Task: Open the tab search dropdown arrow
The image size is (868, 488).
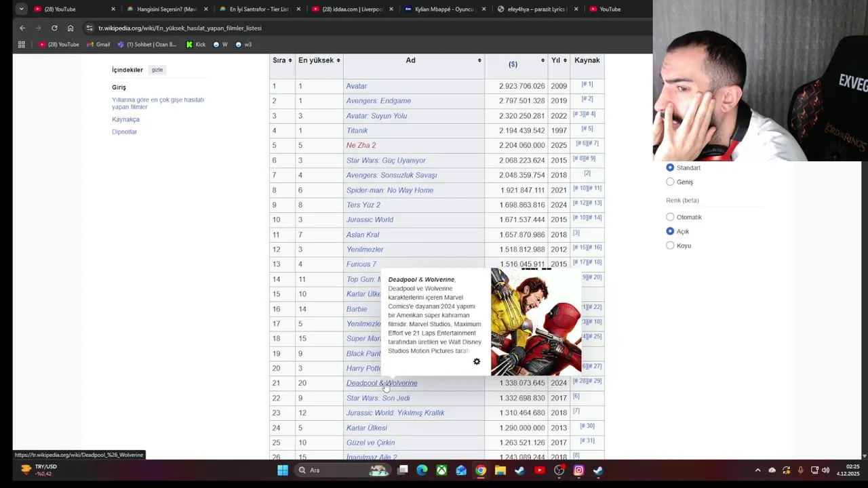Action: pos(21,9)
